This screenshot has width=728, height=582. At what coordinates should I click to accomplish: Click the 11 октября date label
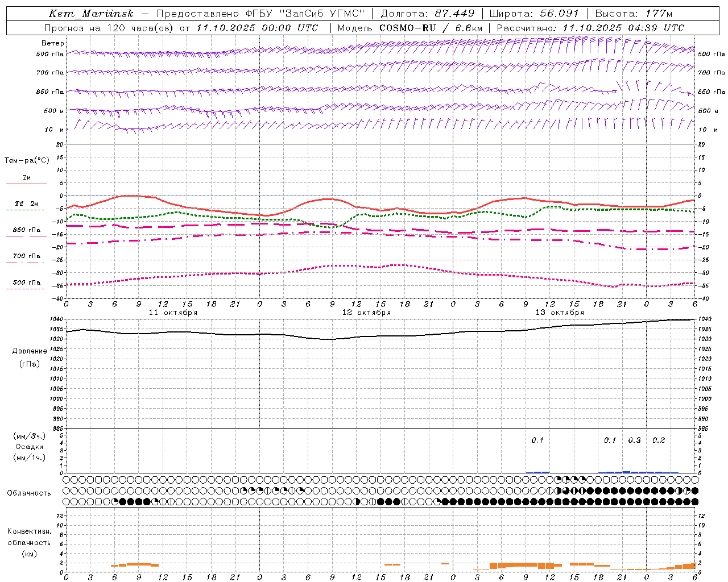click(x=173, y=313)
